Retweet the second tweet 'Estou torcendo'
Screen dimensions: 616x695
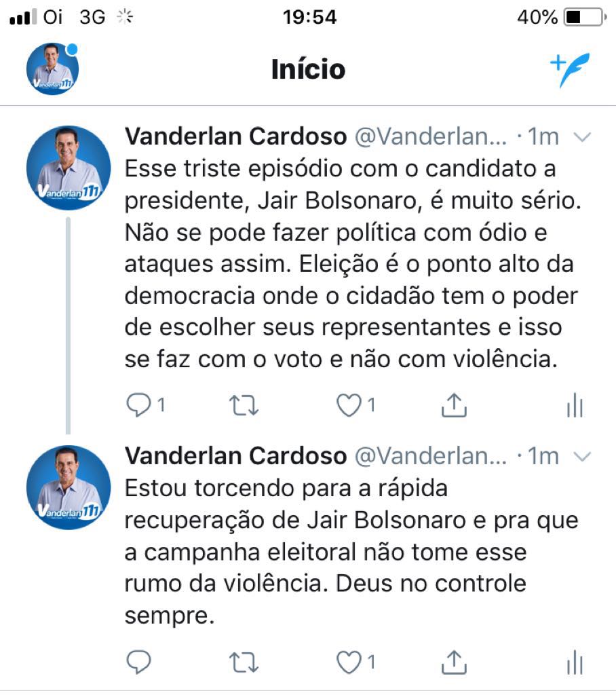click(244, 662)
